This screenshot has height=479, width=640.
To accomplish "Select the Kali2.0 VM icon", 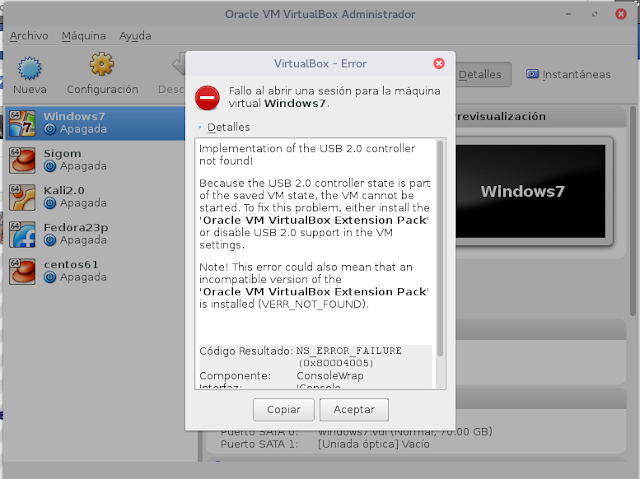I will [x=22, y=197].
